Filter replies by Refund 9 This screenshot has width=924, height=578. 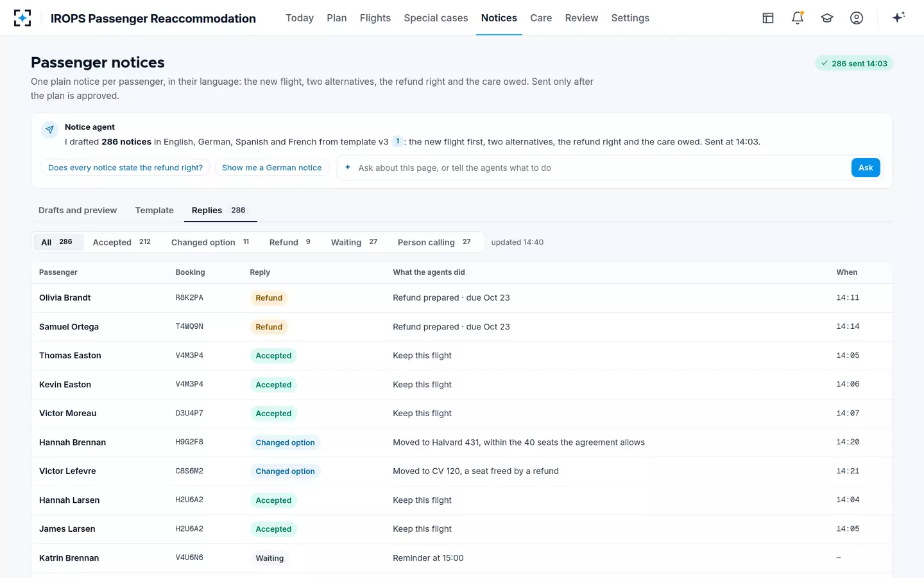(x=290, y=242)
